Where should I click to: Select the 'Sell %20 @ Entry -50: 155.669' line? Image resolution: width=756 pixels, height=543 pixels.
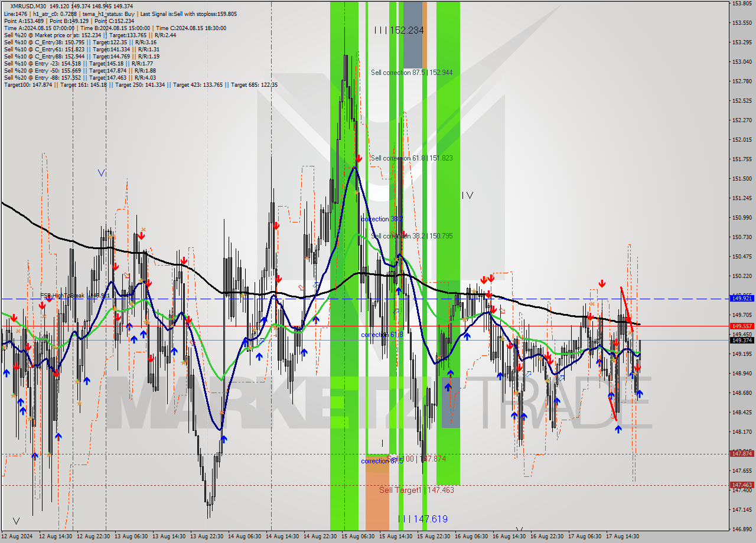pos(80,70)
